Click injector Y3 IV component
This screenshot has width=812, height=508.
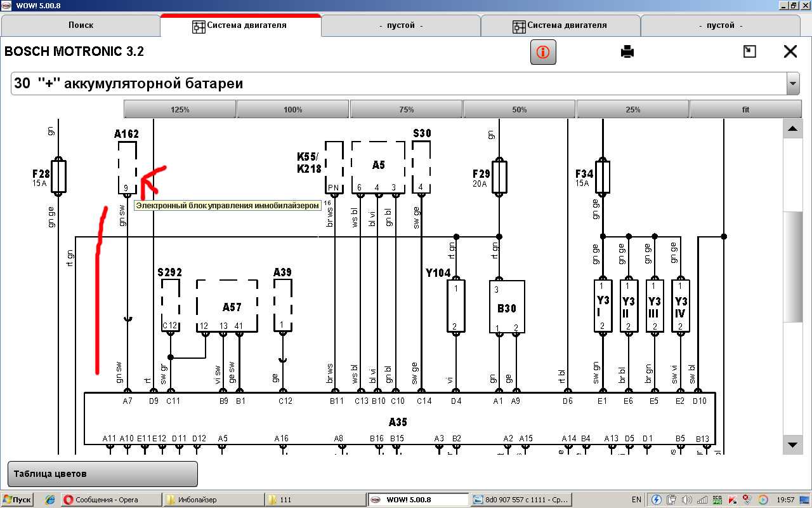pyautogui.click(x=681, y=306)
